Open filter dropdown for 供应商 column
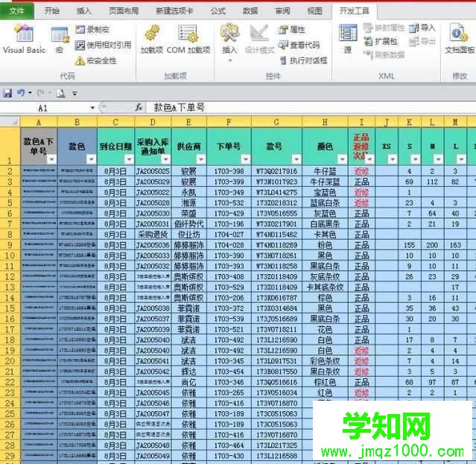476x464 pixels. (x=201, y=159)
